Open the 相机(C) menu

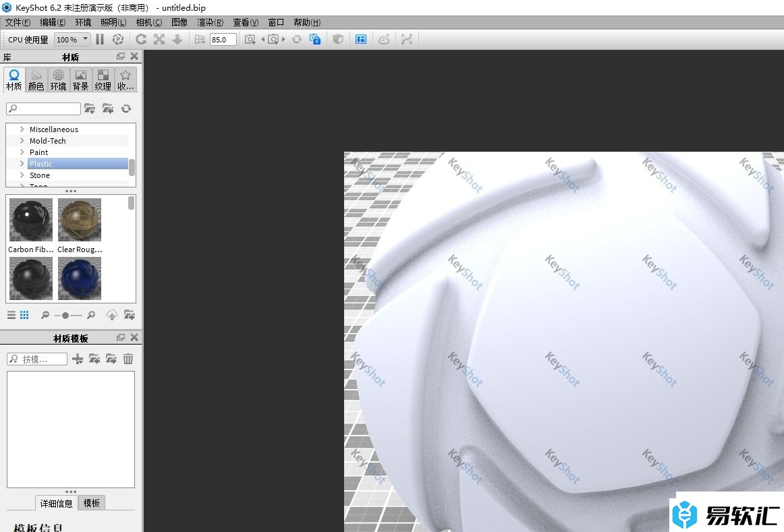point(149,22)
